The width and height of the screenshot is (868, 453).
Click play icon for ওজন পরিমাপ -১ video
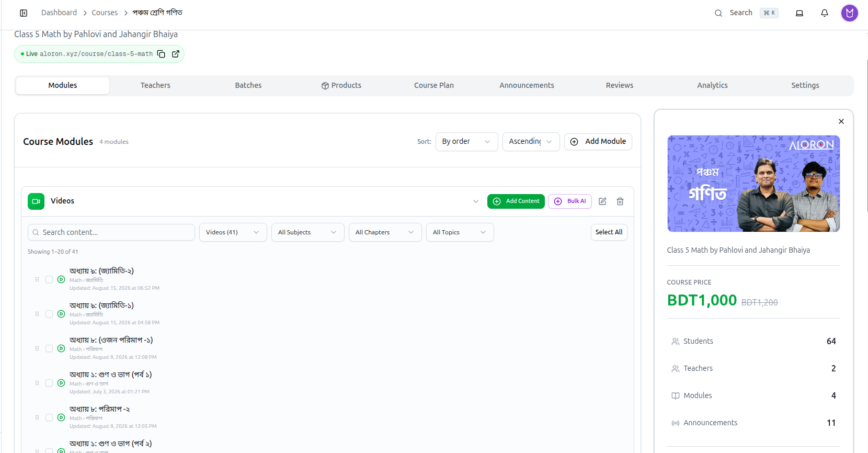(x=61, y=348)
